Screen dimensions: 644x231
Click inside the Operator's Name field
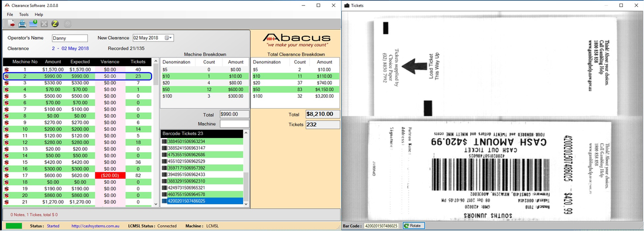(x=70, y=38)
